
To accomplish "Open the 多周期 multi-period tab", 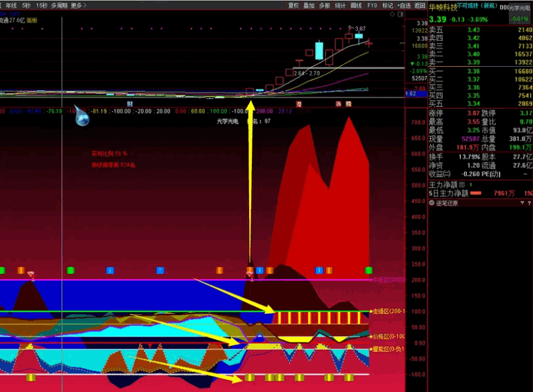I will (x=59, y=5).
